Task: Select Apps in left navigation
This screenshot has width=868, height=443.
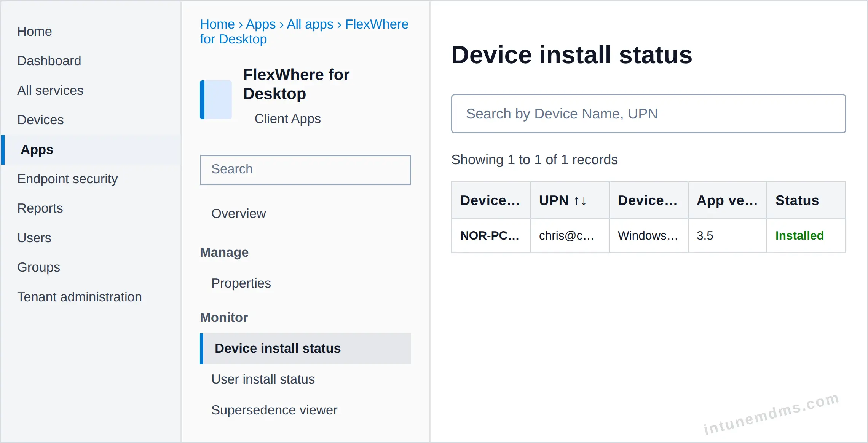Action: (x=91, y=150)
